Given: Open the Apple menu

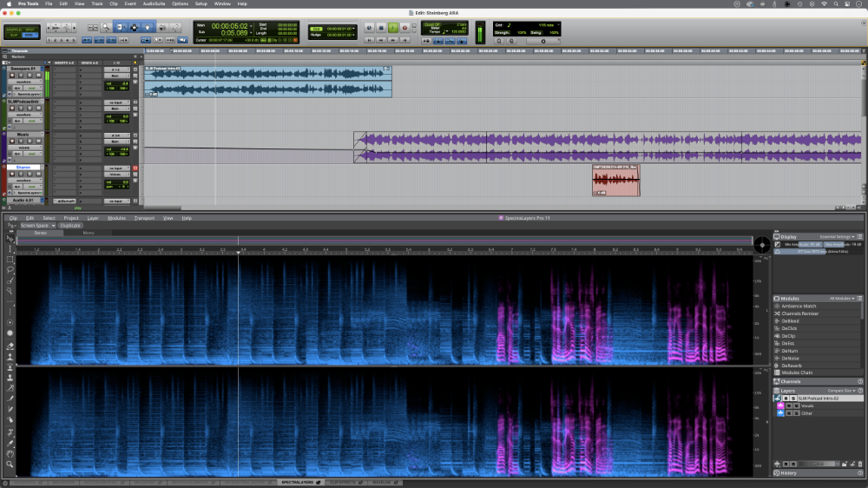Looking at the screenshot, I should [x=9, y=3].
